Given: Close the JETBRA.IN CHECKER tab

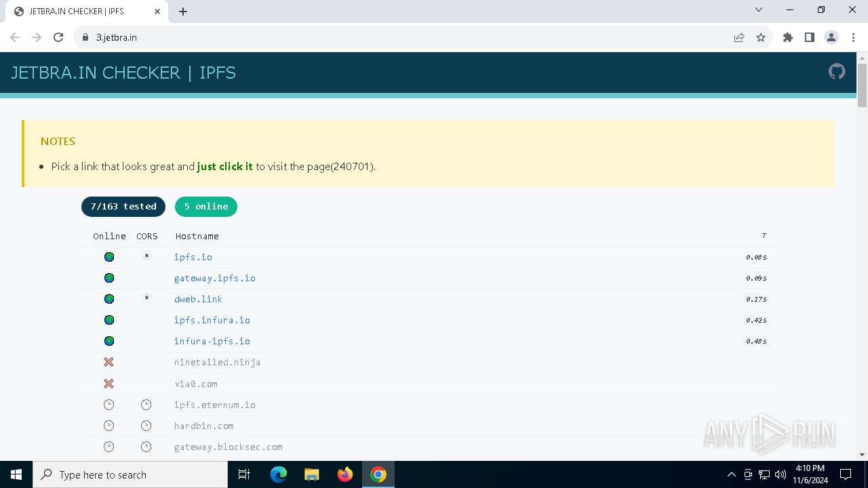Looking at the screenshot, I should [157, 12].
